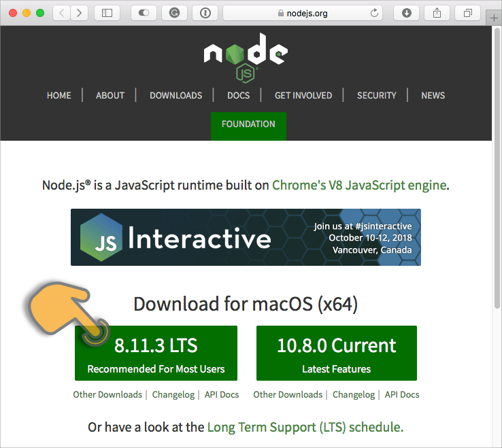This screenshot has height=448, width=502.
Task: Follow Chrome's V8 JavaScript engine link
Action: [x=359, y=186]
